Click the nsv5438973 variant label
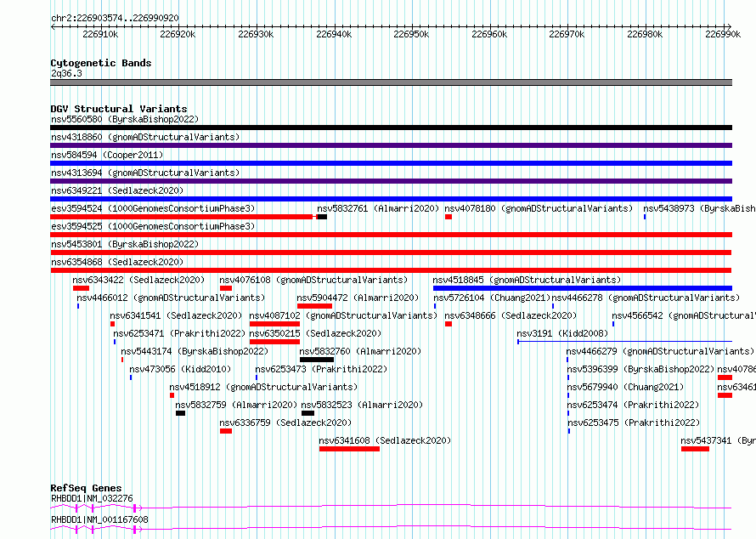This screenshot has height=539, width=756. click(699, 208)
